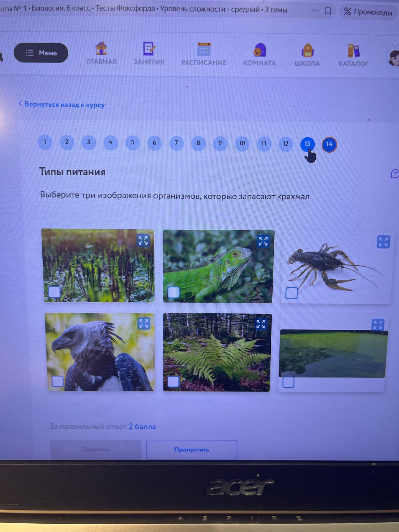Open Расписание calendar icon
Viewport: 399px width, 532px height.
(x=204, y=49)
